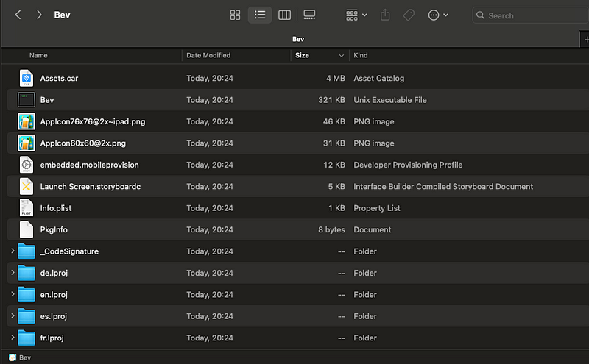This screenshot has width=589, height=364.
Task: Open the group-by dropdown menu
Action: [x=356, y=15]
